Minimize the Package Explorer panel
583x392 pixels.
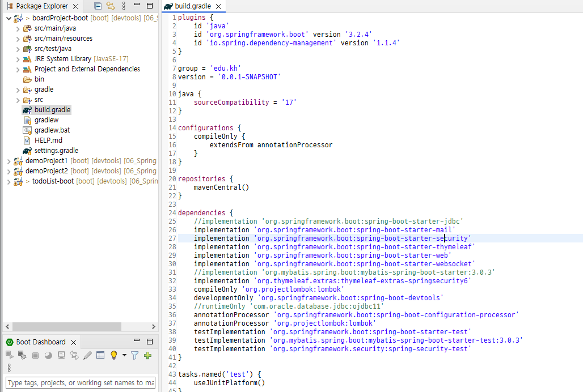click(137, 5)
